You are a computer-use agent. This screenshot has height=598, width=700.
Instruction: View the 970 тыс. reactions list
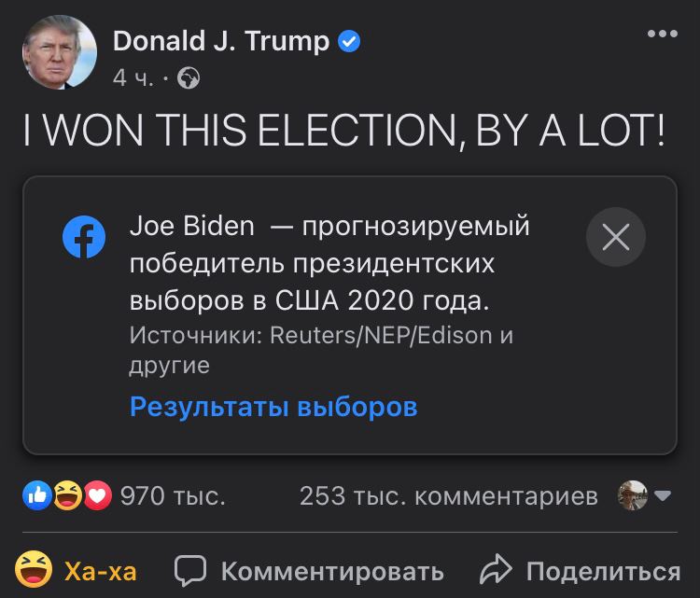pos(173,496)
